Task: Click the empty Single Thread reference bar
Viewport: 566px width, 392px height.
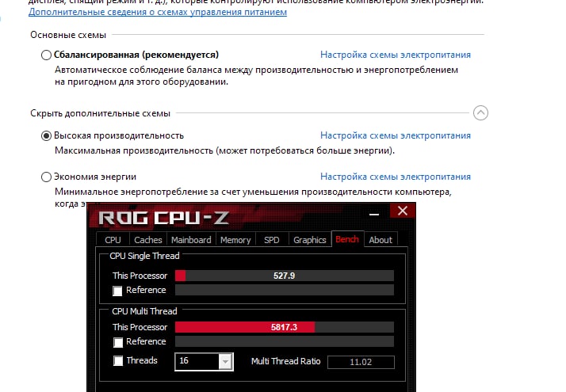Action: pyautogui.click(x=284, y=290)
